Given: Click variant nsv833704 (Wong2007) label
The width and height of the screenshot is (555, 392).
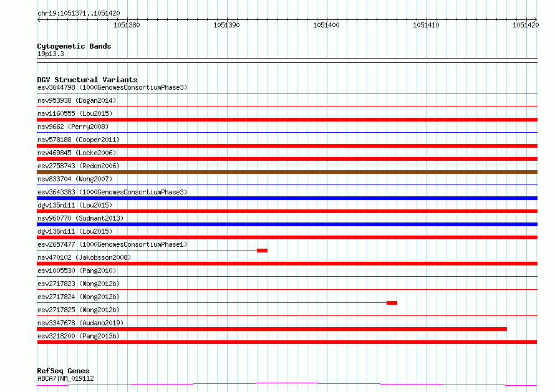Looking at the screenshot, I should point(75,179).
